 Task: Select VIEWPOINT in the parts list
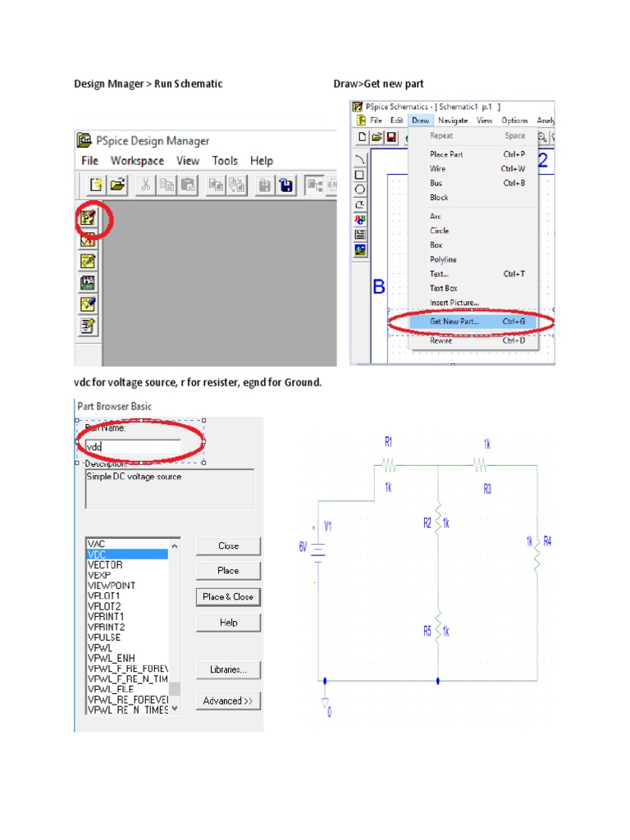click(x=127, y=586)
